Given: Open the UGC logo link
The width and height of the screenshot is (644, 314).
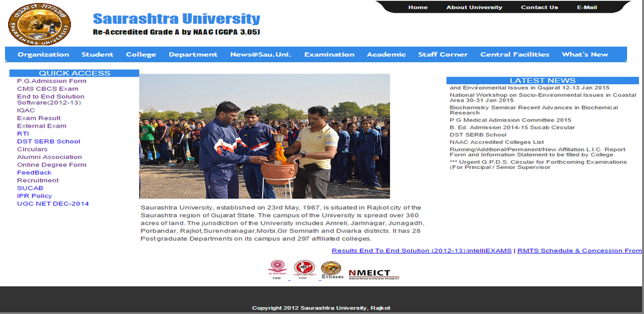Looking at the screenshot, I should (x=277, y=270).
